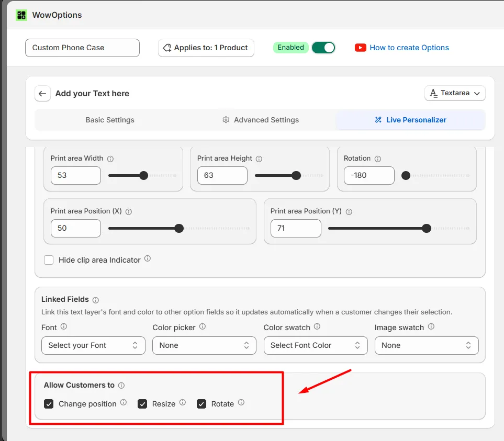Click the WowOptions app logo icon
This screenshot has width=504, height=441.
pyautogui.click(x=21, y=15)
